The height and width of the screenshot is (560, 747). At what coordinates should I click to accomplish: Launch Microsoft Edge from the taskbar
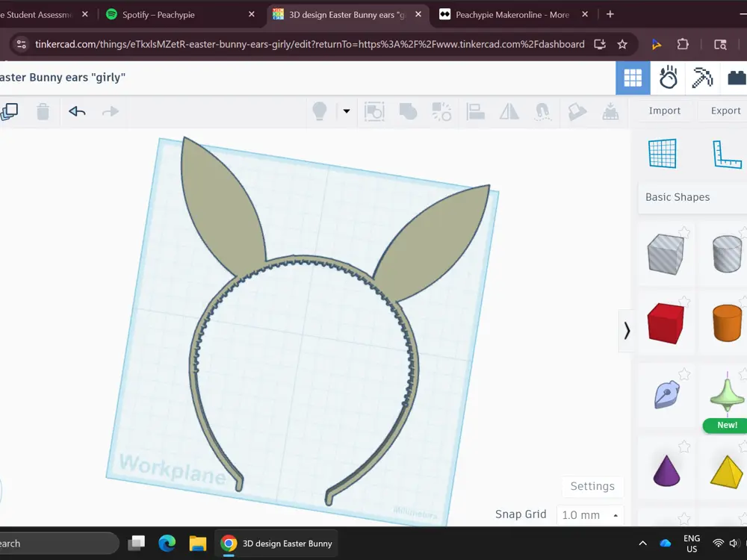point(167,544)
